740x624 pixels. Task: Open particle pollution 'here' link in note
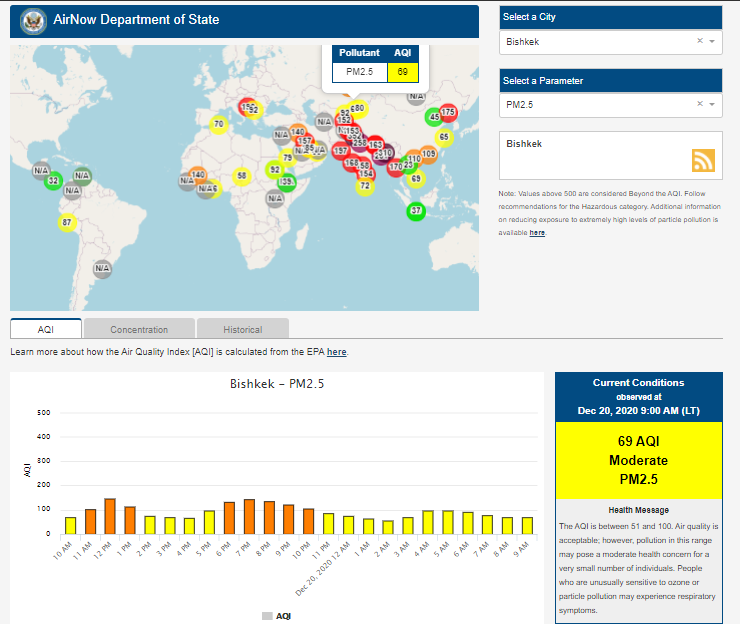click(x=537, y=233)
